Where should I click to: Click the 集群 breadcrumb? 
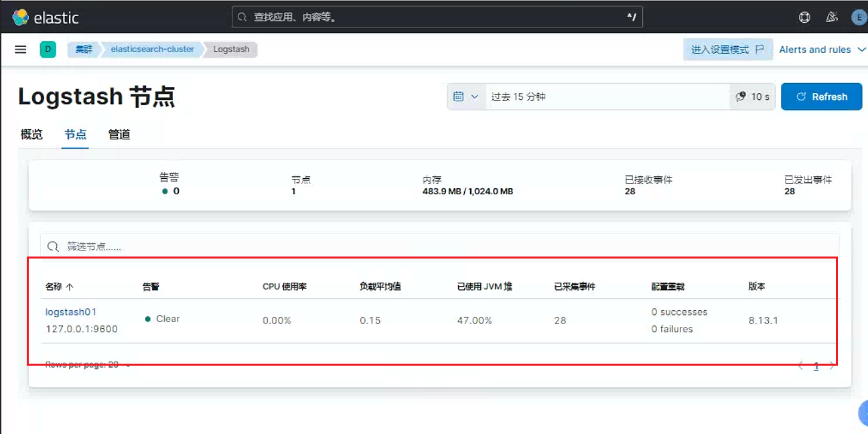[x=83, y=50]
